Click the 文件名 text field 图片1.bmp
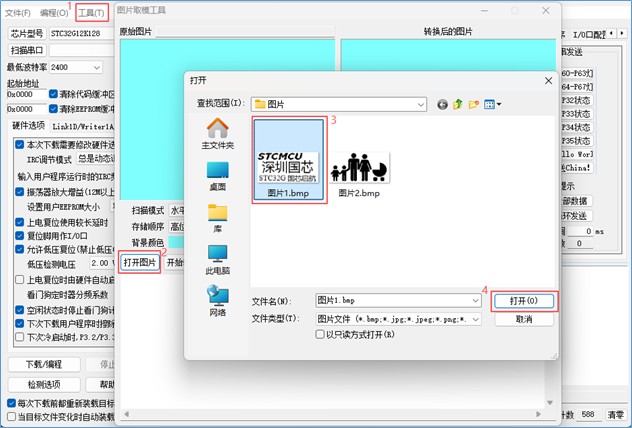Image resolution: width=632 pixels, height=428 pixels. coord(394,301)
